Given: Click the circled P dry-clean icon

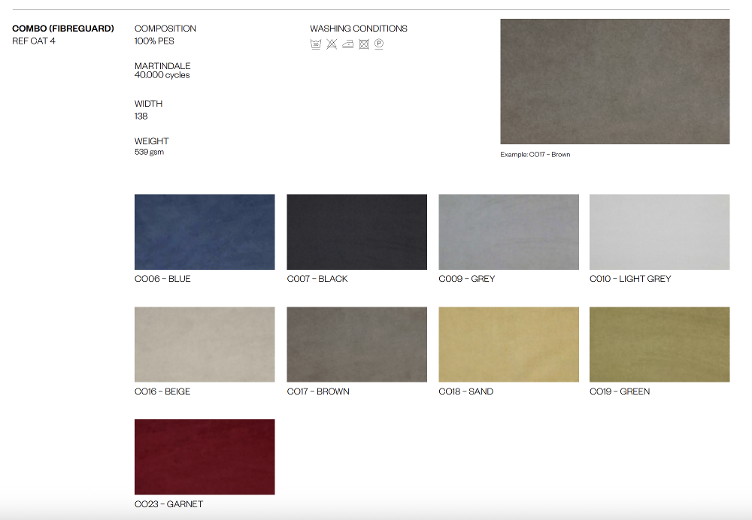Looking at the screenshot, I should [x=379, y=44].
